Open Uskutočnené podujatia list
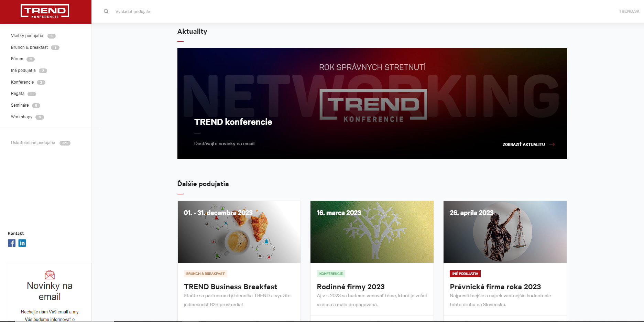644x322 pixels. click(x=33, y=143)
